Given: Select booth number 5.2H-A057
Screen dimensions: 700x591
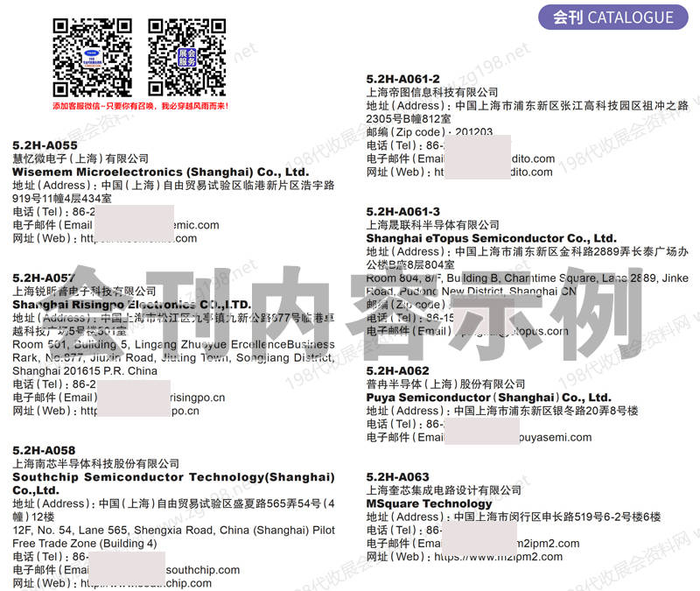Looking at the screenshot, I should pos(43,278).
